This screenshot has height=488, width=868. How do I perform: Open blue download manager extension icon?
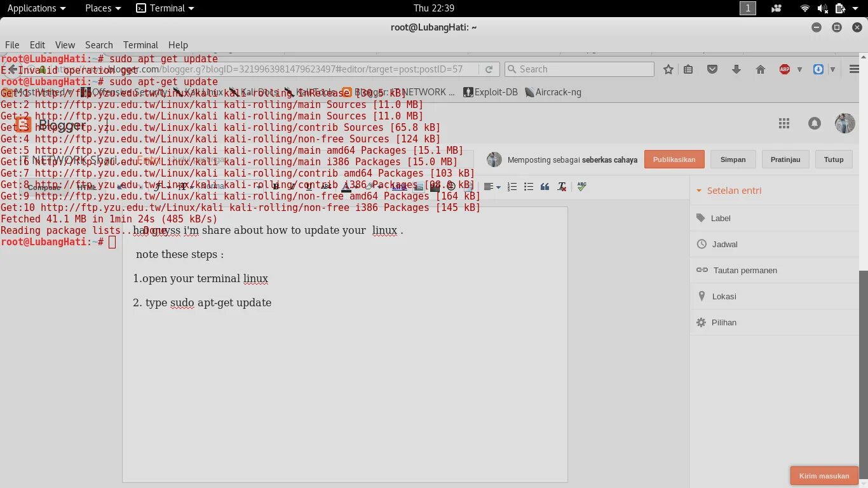(x=818, y=69)
